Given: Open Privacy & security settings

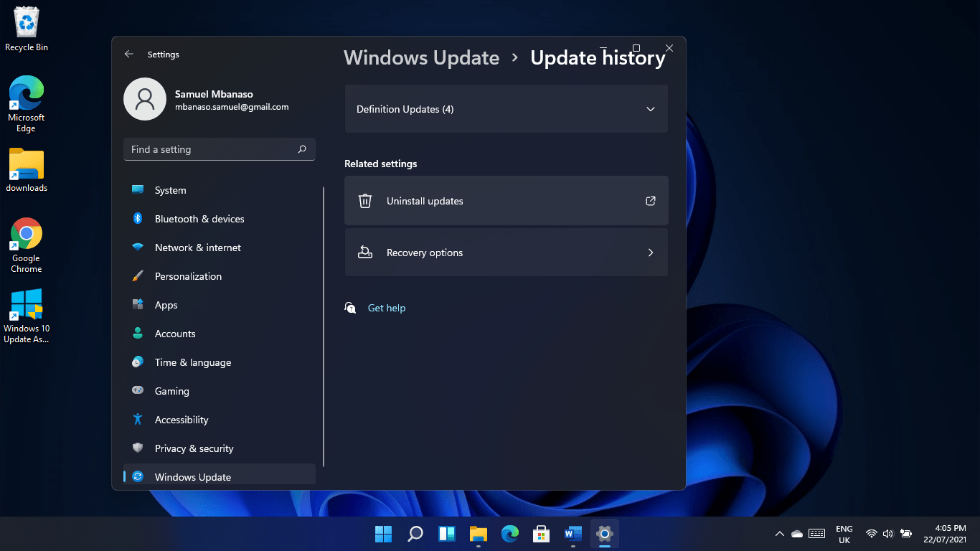Looking at the screenshot, I should coord(194,448).
